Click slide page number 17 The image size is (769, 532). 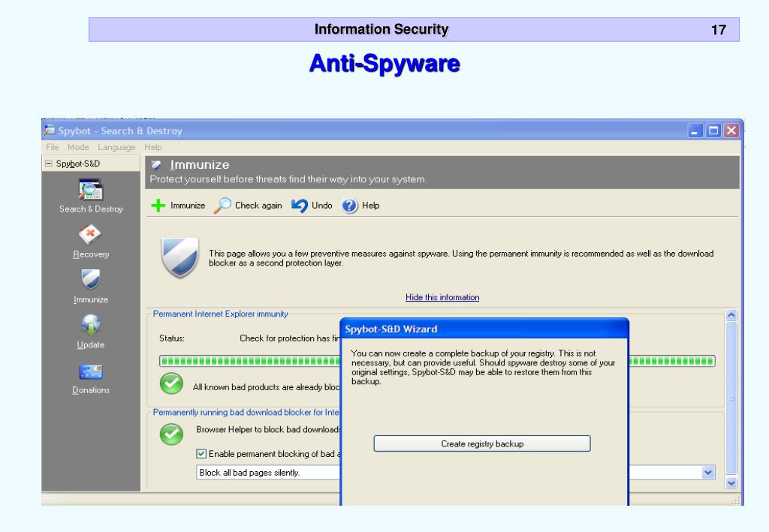pyautogui.click(x=719, y=30)
